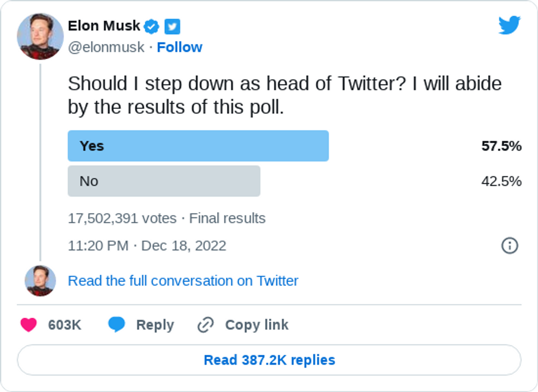Open the tweet info circle icon
Image resolution: width=538 pixels, height=392 pixels.
509,246
